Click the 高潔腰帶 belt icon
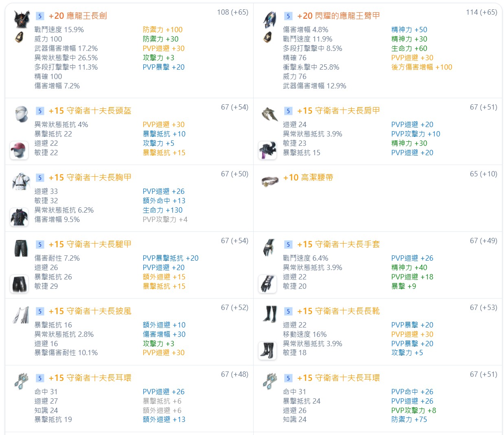Image resolution: width=504 pixels, height=435 pixels. click(270, 181)
